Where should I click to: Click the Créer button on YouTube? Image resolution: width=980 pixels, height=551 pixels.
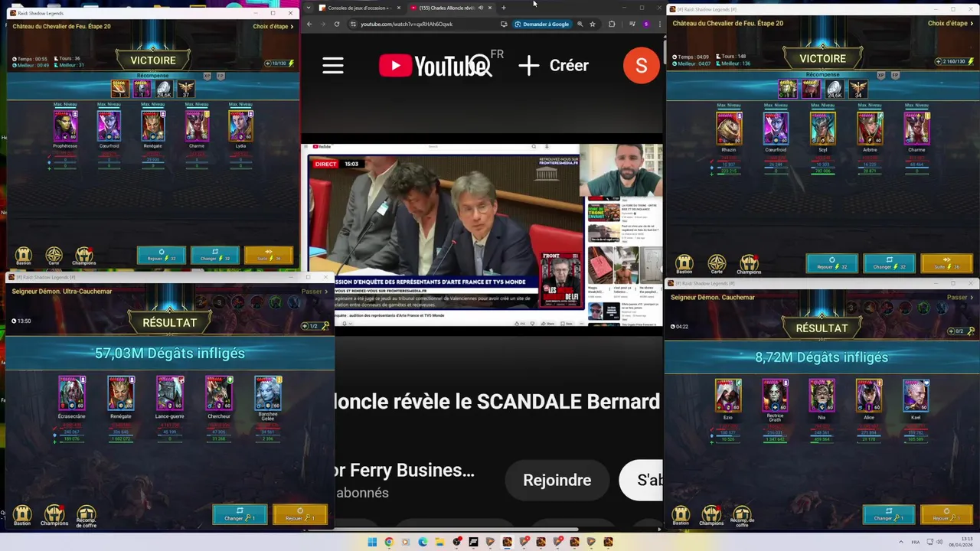[x=553, y=65]
